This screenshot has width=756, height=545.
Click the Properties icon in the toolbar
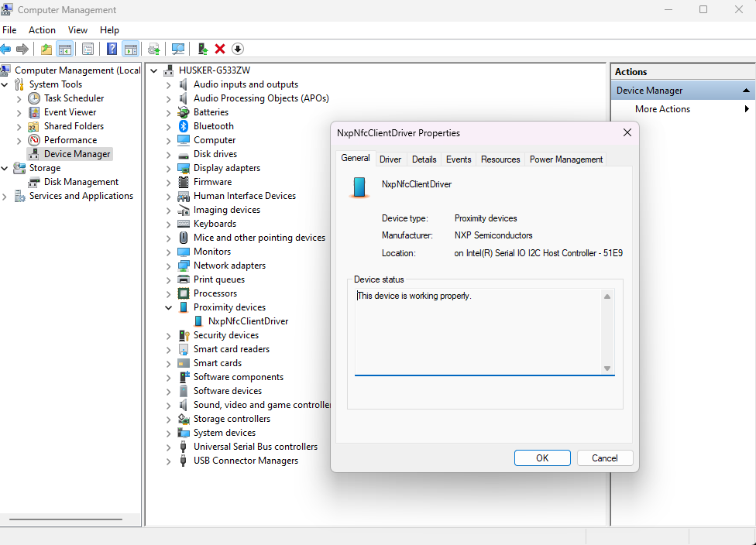88,48
